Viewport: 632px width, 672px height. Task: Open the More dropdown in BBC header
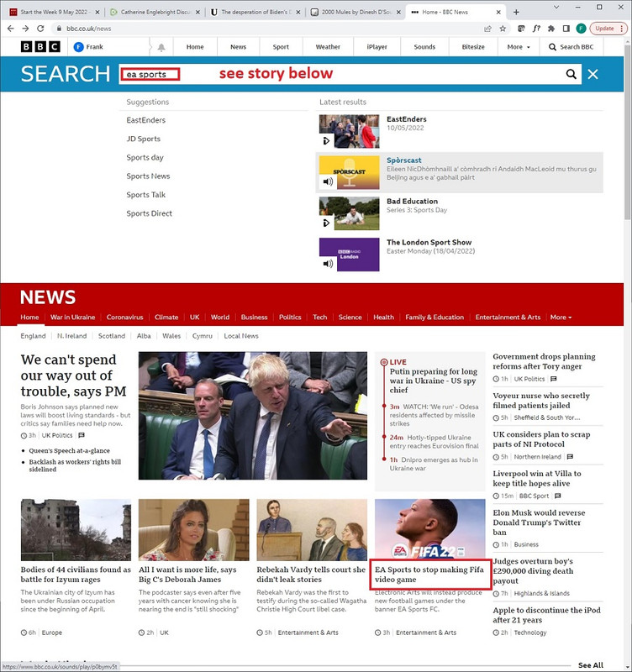519,47
